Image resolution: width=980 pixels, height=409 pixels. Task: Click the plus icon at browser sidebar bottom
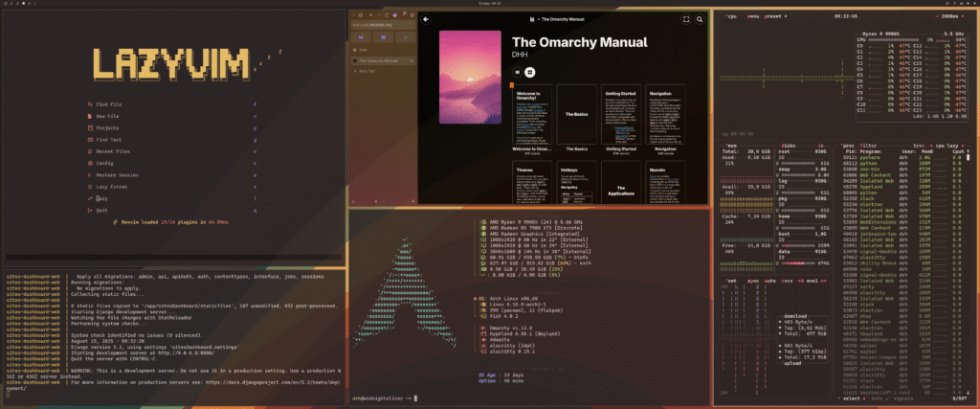[x=412, y=201]
